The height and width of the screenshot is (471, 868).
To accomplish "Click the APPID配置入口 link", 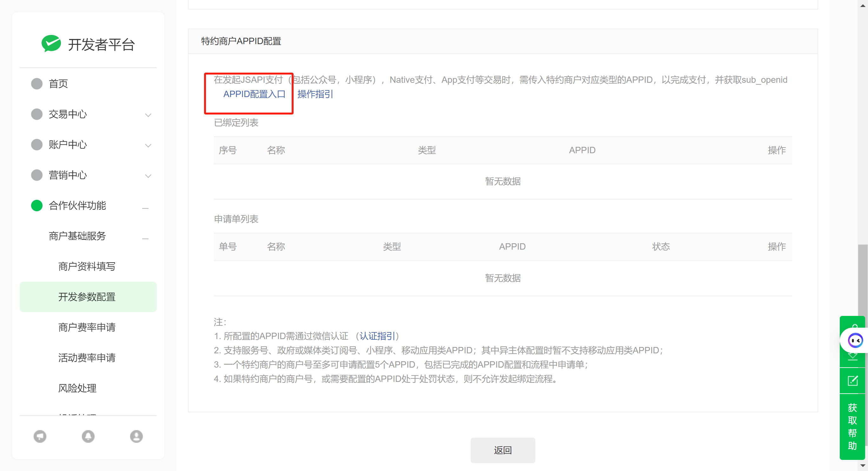I will click(254, 94).
